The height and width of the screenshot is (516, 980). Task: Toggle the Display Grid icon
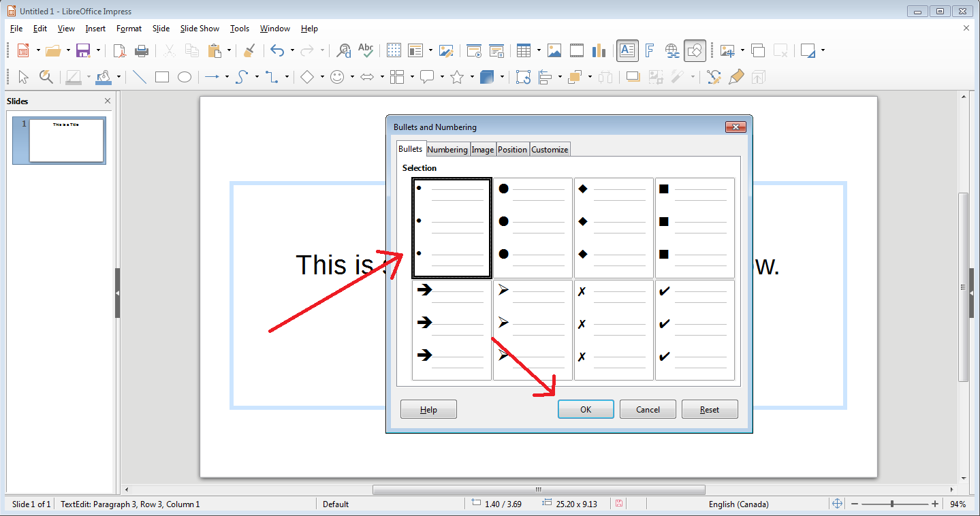[394, 50]
